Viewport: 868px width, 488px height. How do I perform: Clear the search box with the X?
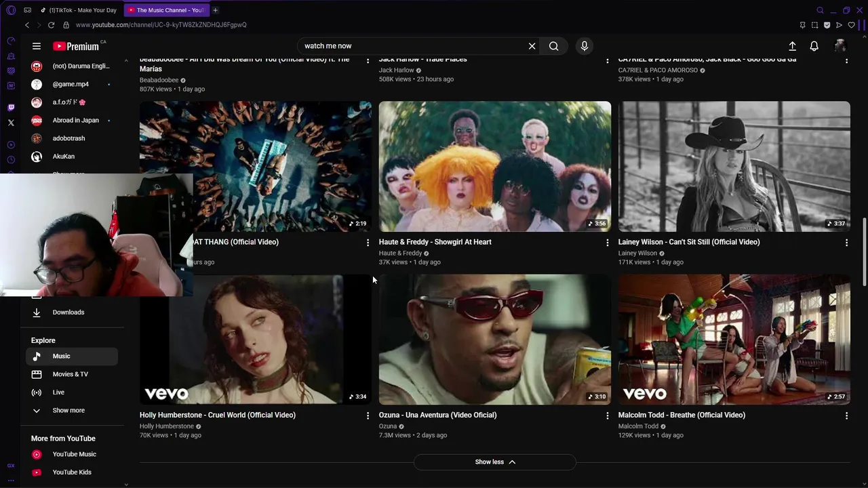tap(532, 46)
